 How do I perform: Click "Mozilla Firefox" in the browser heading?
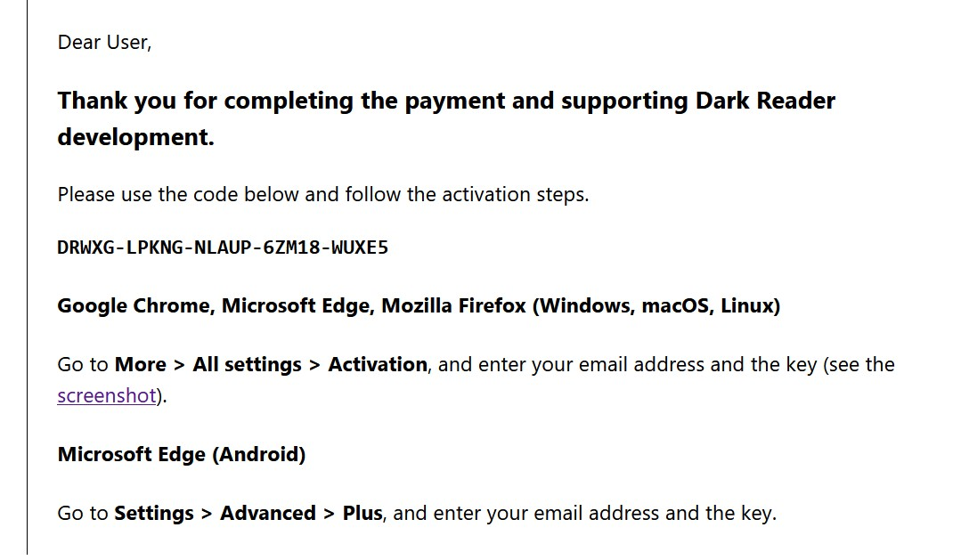click(453, 306)
